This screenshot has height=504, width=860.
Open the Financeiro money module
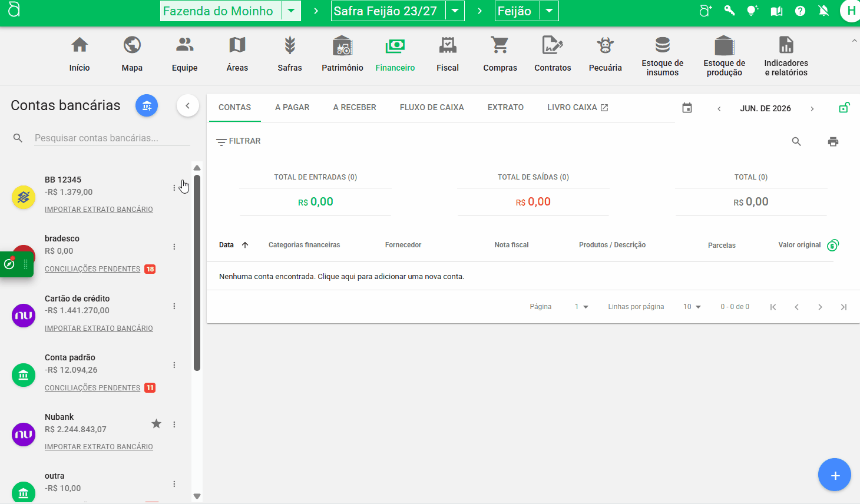coord(395,54)
